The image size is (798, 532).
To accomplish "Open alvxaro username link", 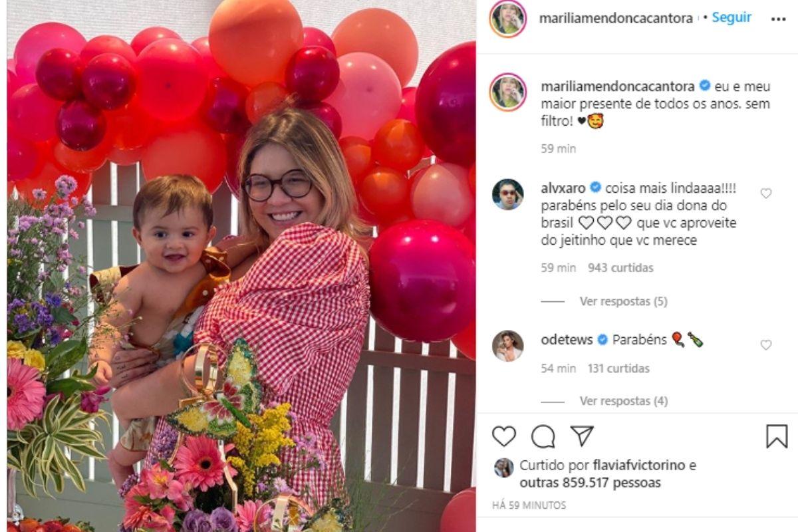I will pyautogui.click(x=563, y=188).
